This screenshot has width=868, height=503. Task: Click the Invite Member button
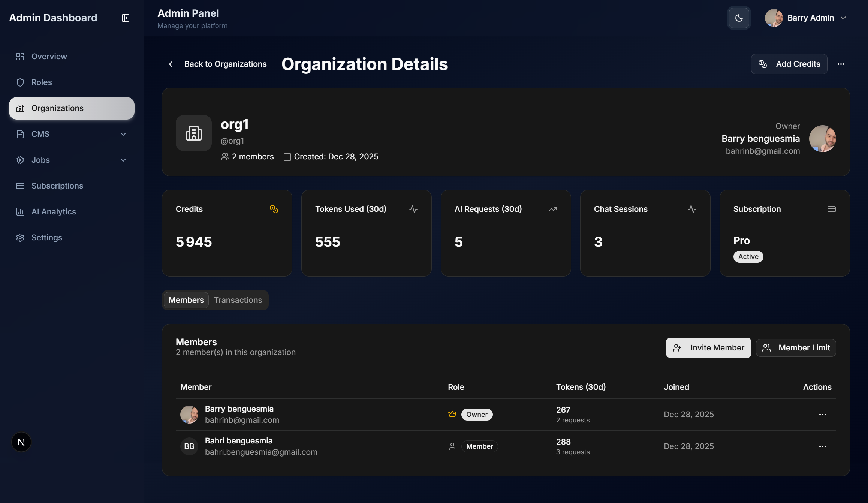click(x=708, y=348)
